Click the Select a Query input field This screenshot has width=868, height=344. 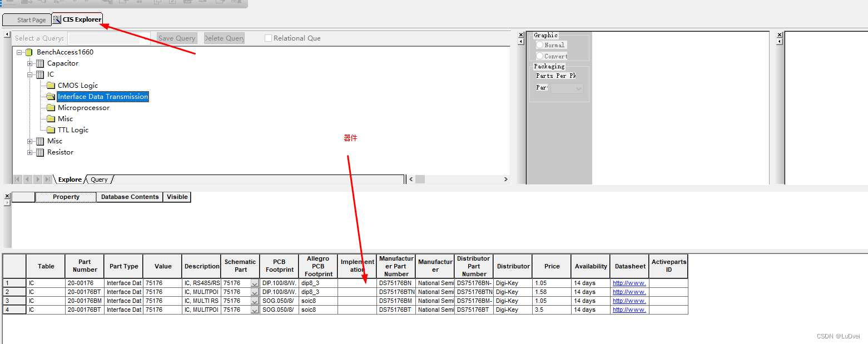pyautogui.click(x=104, y=38)
